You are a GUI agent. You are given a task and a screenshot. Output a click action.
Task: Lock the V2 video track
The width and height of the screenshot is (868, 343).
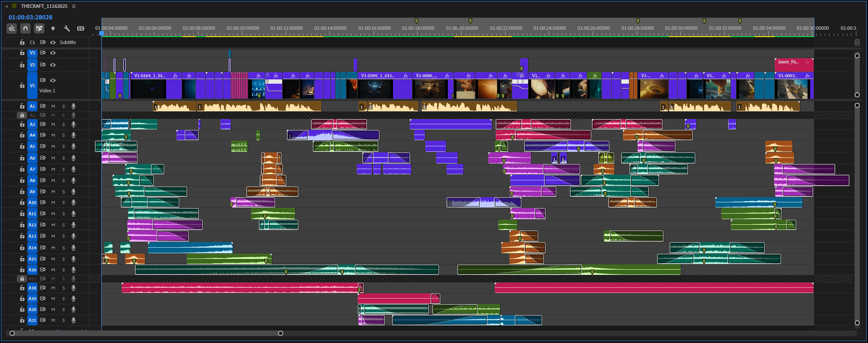(22, 65)
